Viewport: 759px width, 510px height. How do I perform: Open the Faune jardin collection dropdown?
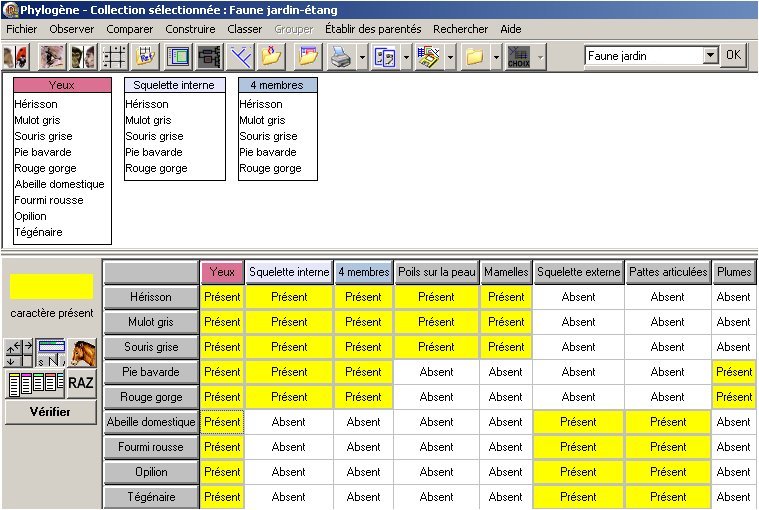[x=710, y=56]
